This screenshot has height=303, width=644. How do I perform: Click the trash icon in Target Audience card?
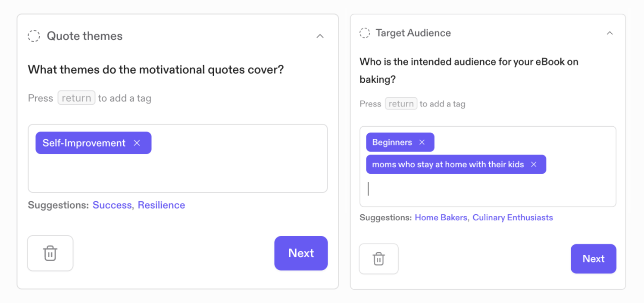pos(378,259)
